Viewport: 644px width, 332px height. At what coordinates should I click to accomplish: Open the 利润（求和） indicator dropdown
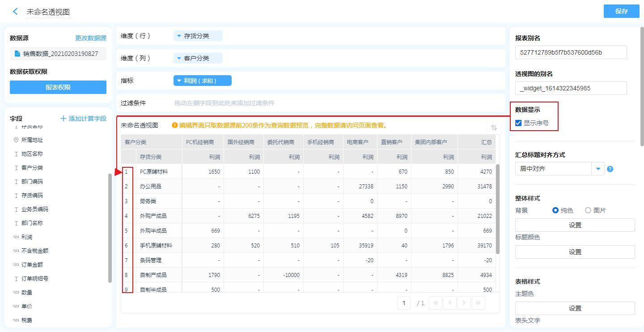point(202,81)
